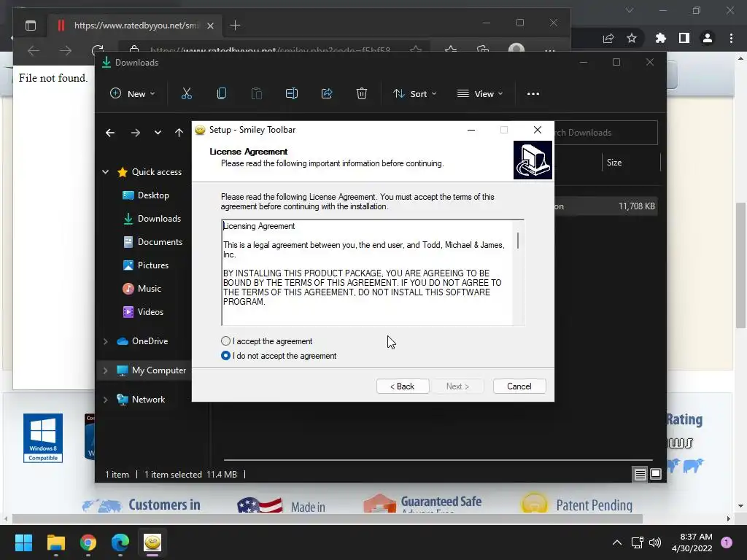Switch to details view icon in status bar
The height and width of the screenshot is (560, 747).
(640, 474)
